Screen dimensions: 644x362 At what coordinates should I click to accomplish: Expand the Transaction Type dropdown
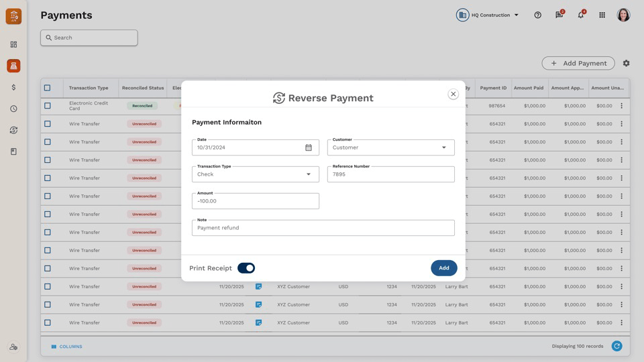255,174
